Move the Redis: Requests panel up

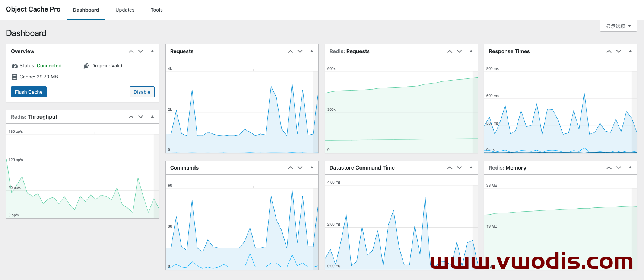(x=450, y=51)
